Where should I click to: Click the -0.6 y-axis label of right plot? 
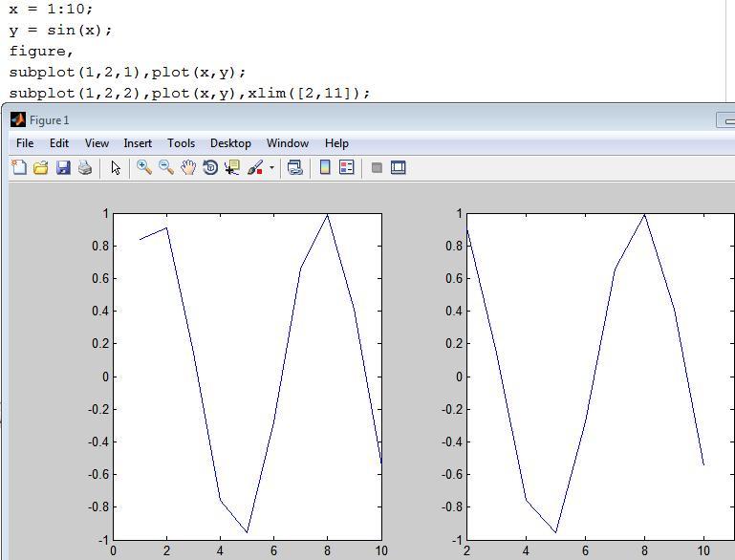point(452,474)
